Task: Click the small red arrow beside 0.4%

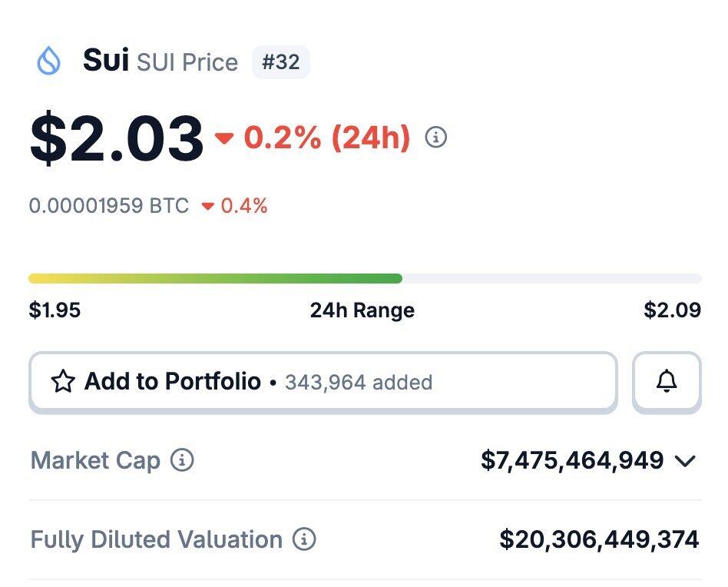Action: 207,206
